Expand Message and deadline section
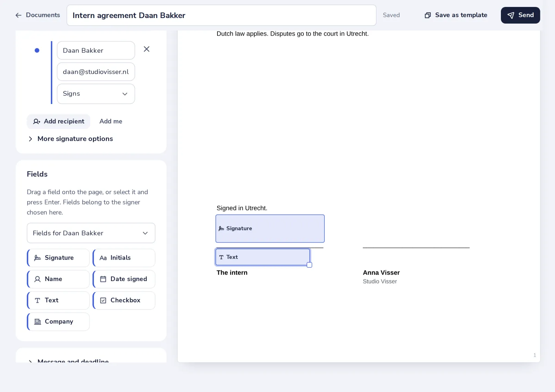This screenshot has width=555, height=392. coord(69,360)
